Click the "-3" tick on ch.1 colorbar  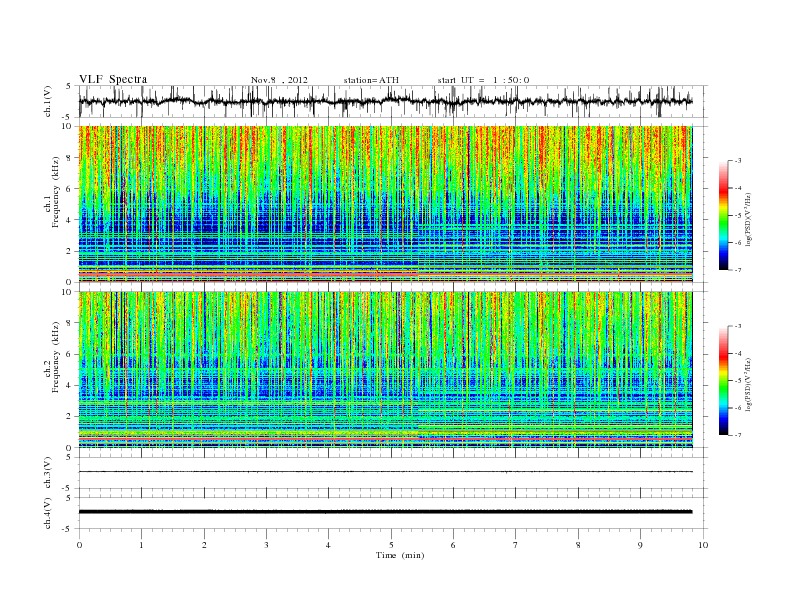tap(737, 161)
